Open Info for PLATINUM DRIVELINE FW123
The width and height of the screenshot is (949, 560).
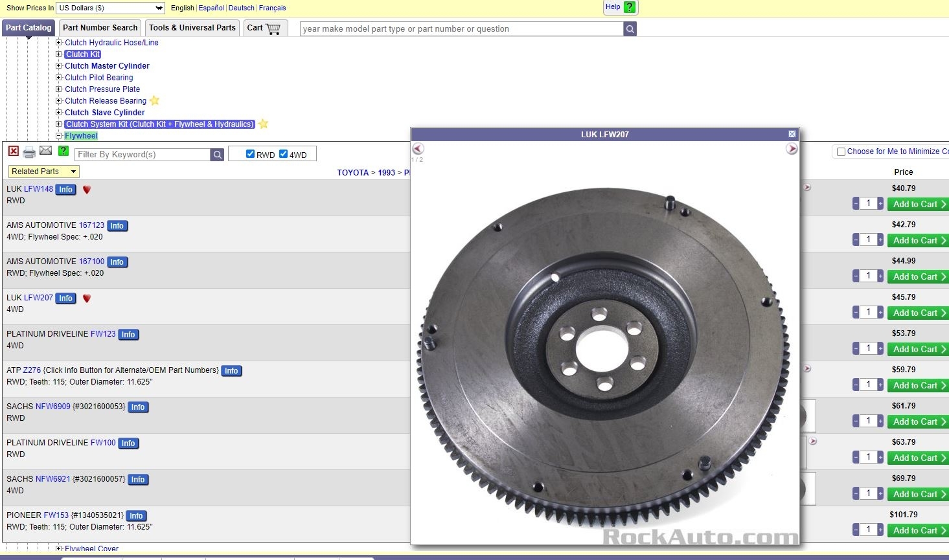pyautogui.click(x=128, y=335)
